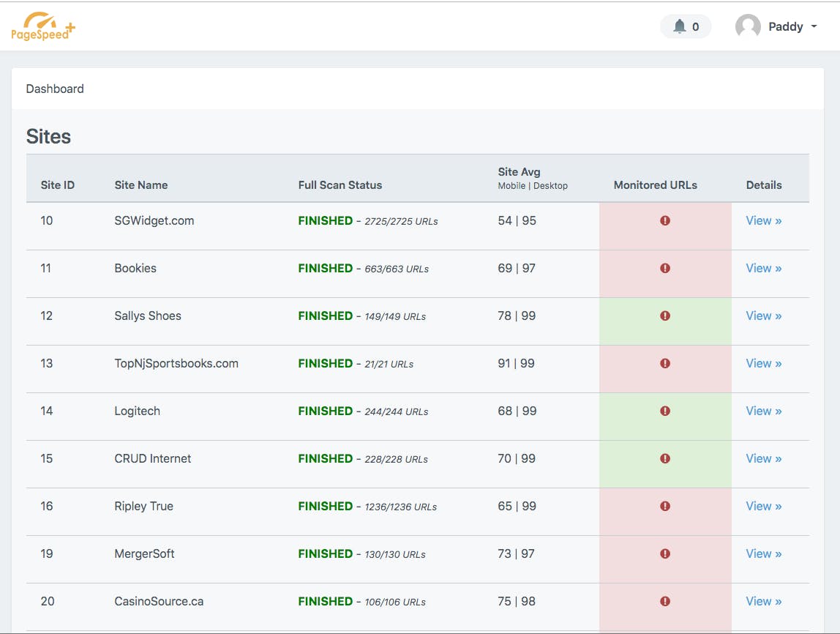The width and height of the screenshot is (840, 634).
Task: Select the Ripley True site name
Action: tap(143, 506)
